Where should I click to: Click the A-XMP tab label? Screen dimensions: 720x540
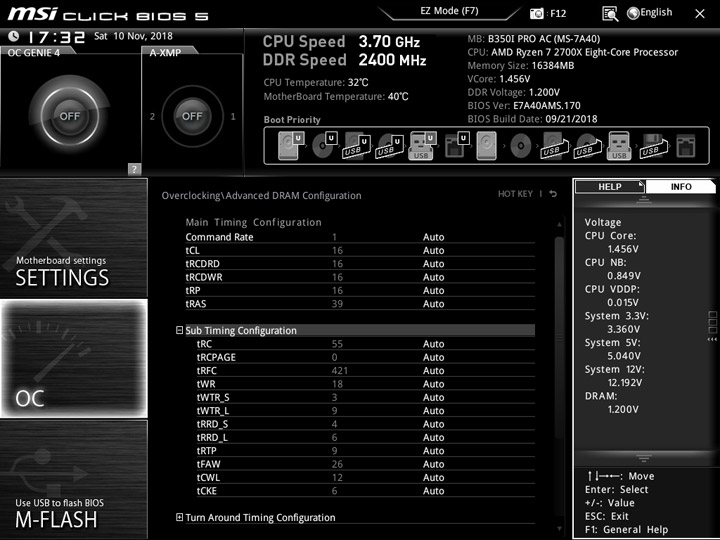click(x=165, y=52)
